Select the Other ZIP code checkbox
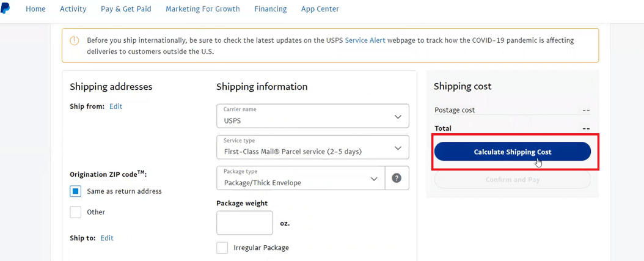The image size is (644, 261). pyautogui.click(x=76, y=212)
